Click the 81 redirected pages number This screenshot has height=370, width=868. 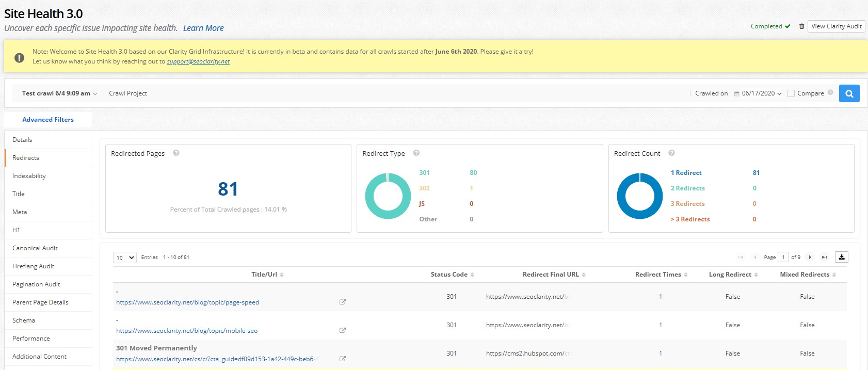(x=228, y=189)
